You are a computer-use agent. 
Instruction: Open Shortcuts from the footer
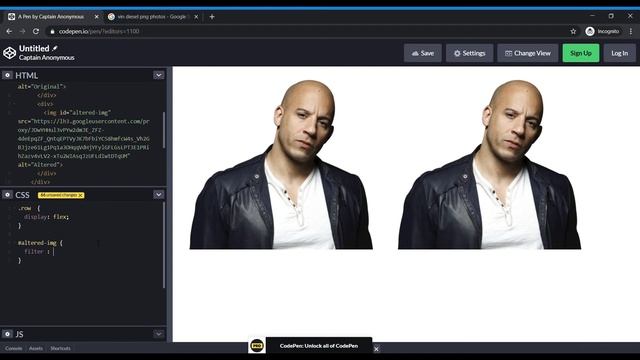pos(60,348)
